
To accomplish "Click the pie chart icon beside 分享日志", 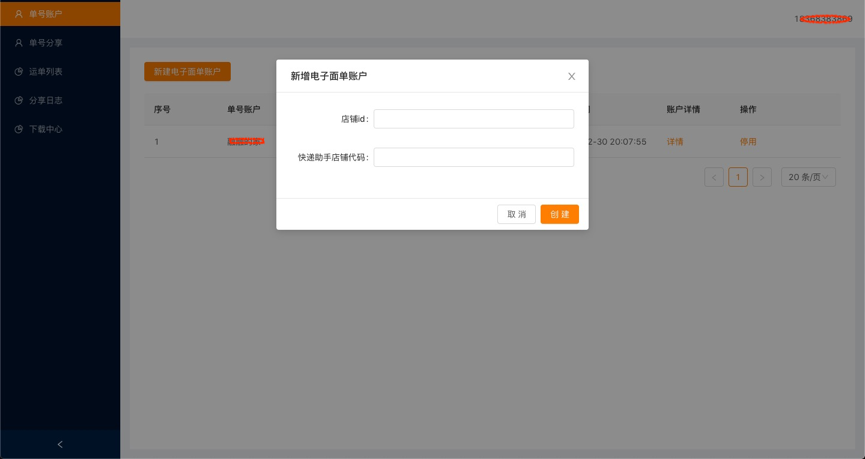I will pyautogui.click(x=18, y=100).
